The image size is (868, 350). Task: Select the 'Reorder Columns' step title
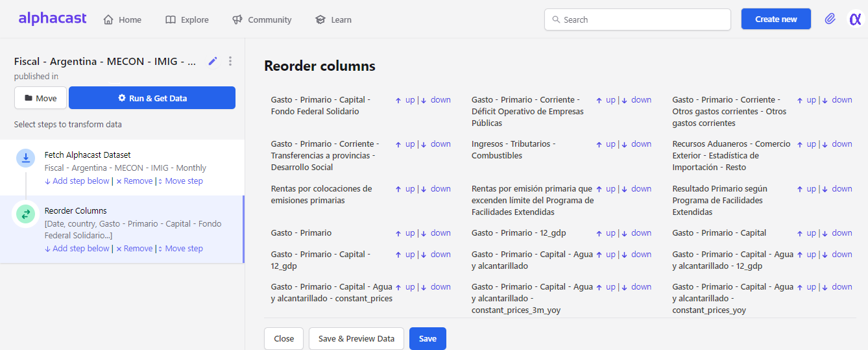click(76, 211)
